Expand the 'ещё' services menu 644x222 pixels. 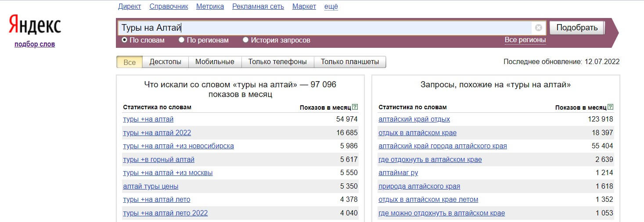point(331,6)
